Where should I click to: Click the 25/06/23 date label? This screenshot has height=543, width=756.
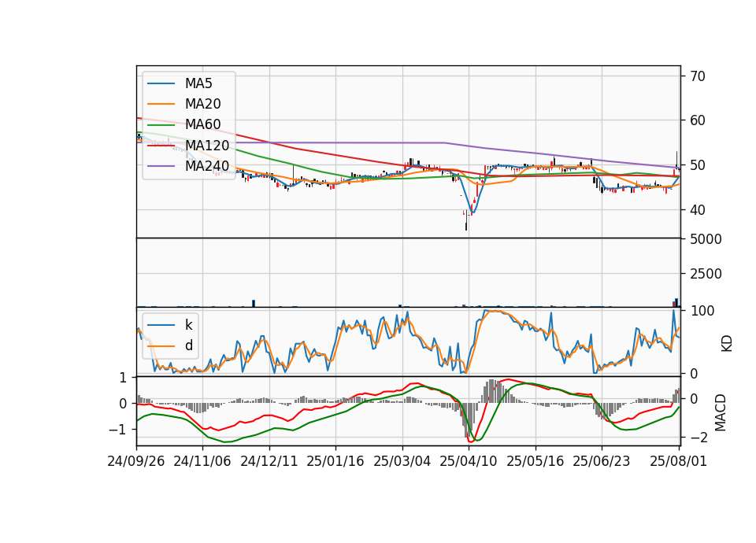coord(601,461)
